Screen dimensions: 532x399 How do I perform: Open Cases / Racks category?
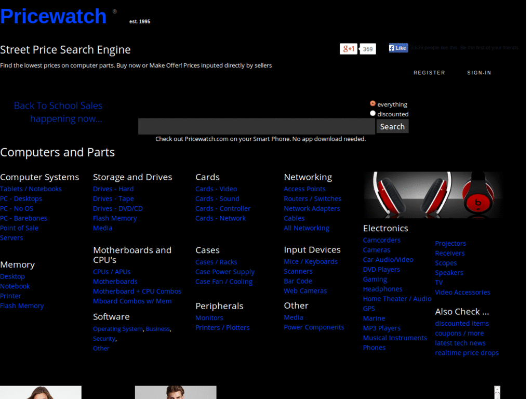coord(216,262)
